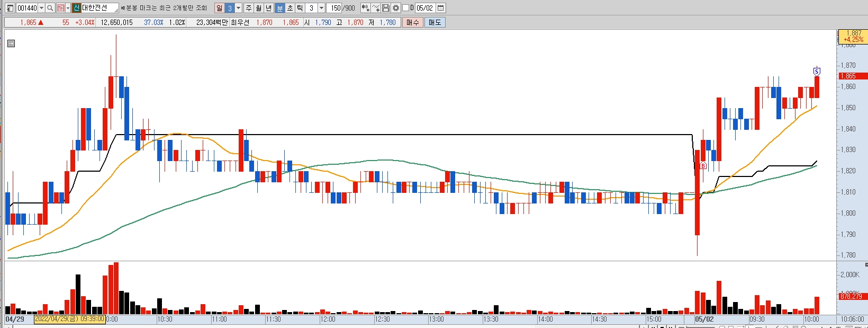Click the 12:00 label on time axis
The image size is (868, 328).
(328, 319)
